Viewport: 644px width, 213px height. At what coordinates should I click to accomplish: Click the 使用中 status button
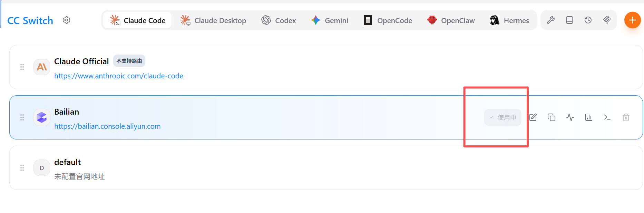click(x=502, y=117)
